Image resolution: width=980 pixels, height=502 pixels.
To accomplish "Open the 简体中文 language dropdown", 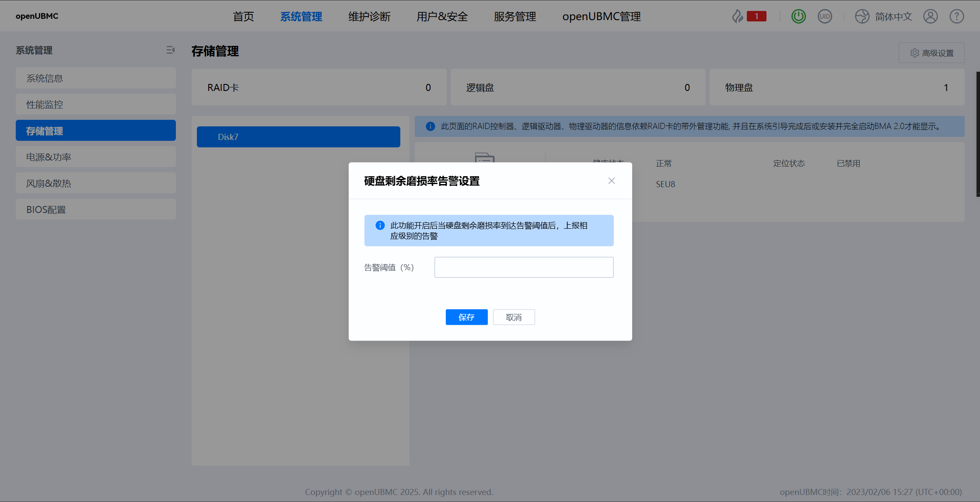I will (893, 17).
